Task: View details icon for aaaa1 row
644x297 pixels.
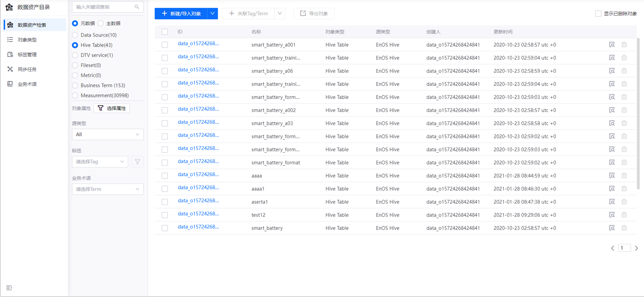Action: (x=612, y=188)
